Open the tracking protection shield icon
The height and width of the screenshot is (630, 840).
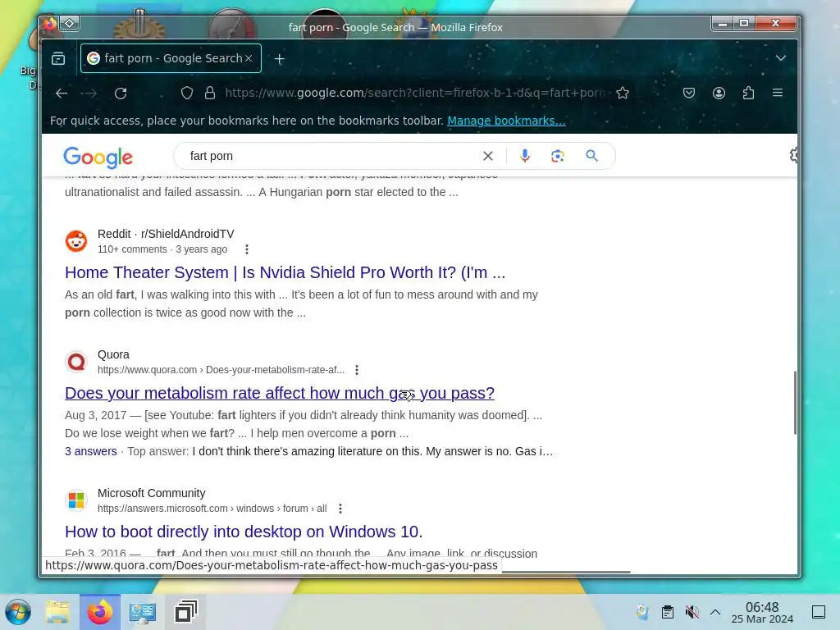coord(186,94)
